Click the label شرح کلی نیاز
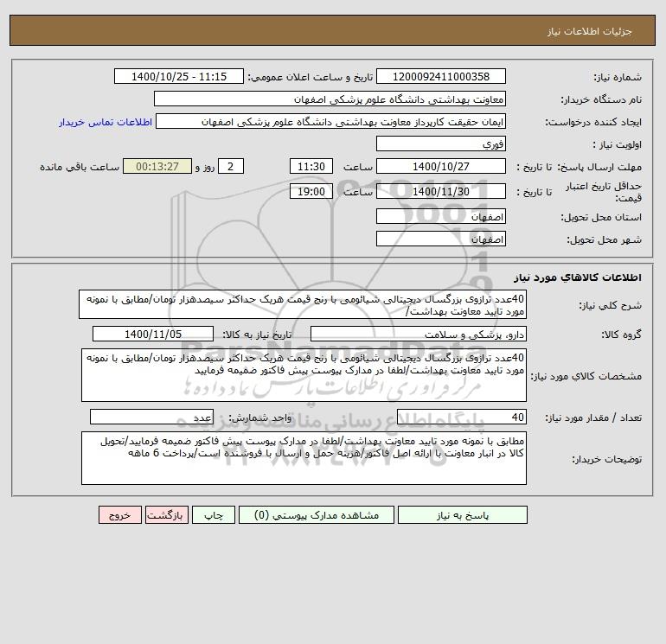666x644 pixels. click(x=611, y=306)
